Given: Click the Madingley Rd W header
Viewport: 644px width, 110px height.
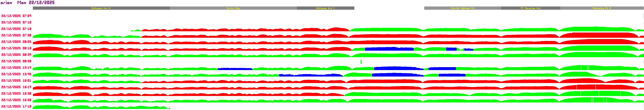Looking at the screenshot, I should point(602,8).
